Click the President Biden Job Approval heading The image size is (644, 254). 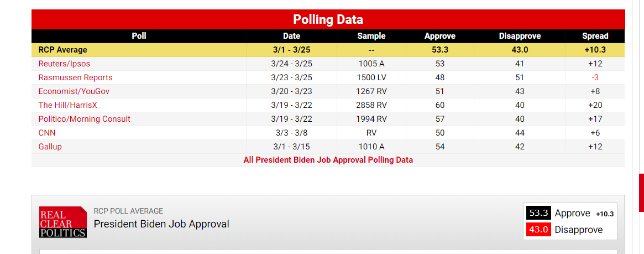tap(161, 224)
